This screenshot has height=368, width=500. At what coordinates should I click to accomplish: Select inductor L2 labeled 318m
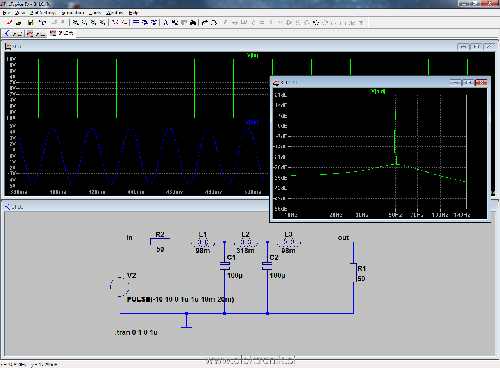pyautogui.click(x=245, y=243)
